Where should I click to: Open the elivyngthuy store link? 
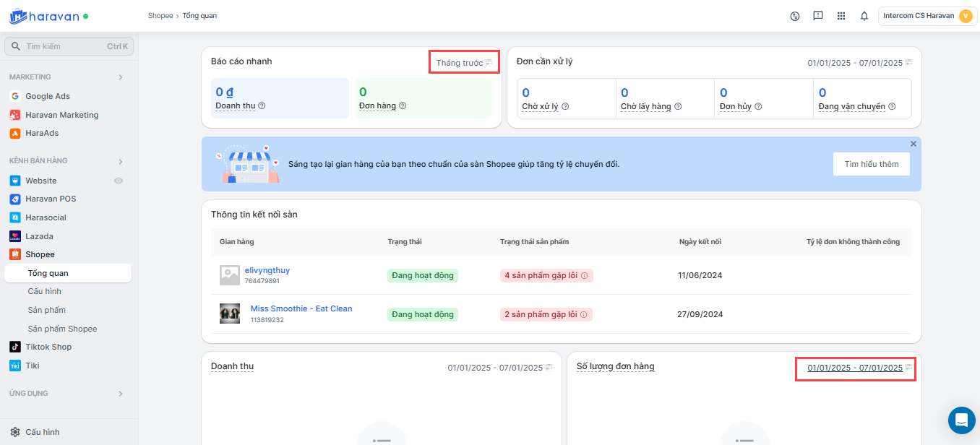tap(267, 270)
